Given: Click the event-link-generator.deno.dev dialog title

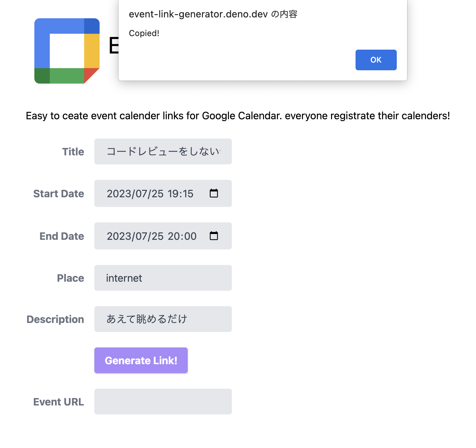Looking at the screenshot, I should coord(214,14).
